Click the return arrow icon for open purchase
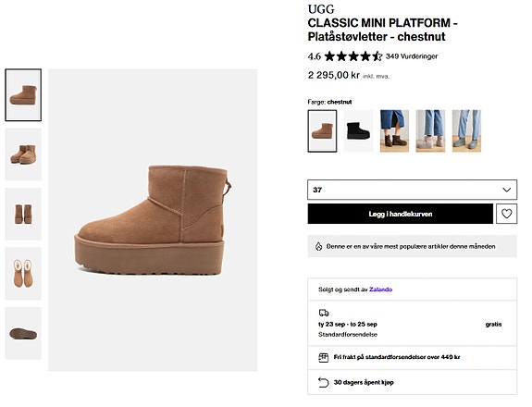Screen dimensions: 532x407 323,382
